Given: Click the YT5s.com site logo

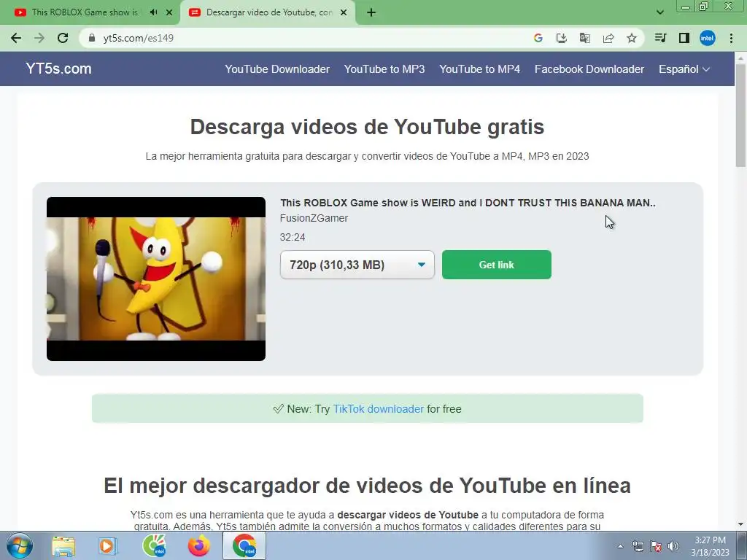Looking at the screenshot, I should tap(58, 69).
